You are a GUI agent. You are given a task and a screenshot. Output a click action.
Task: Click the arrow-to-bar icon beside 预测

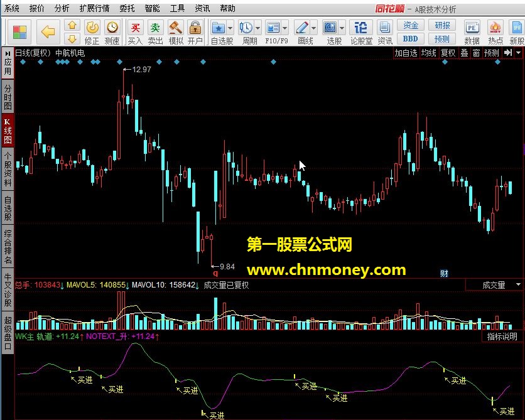point(508,53)
